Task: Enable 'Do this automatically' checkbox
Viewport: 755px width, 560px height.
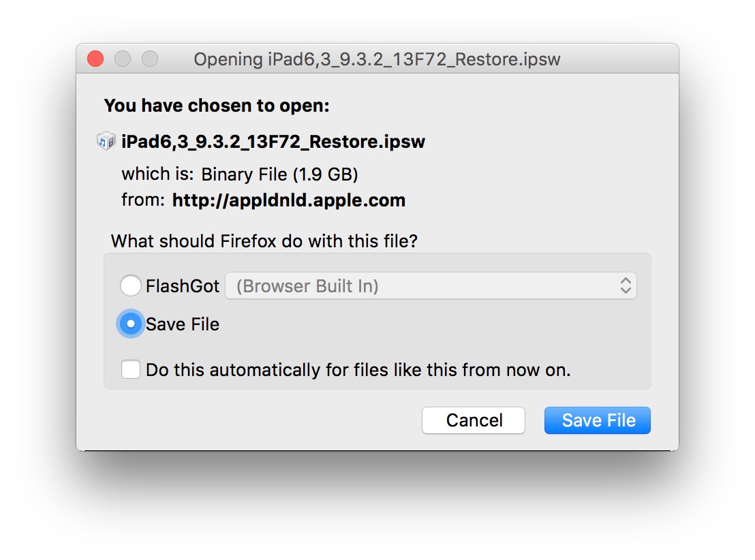Action: coord(131,370)
